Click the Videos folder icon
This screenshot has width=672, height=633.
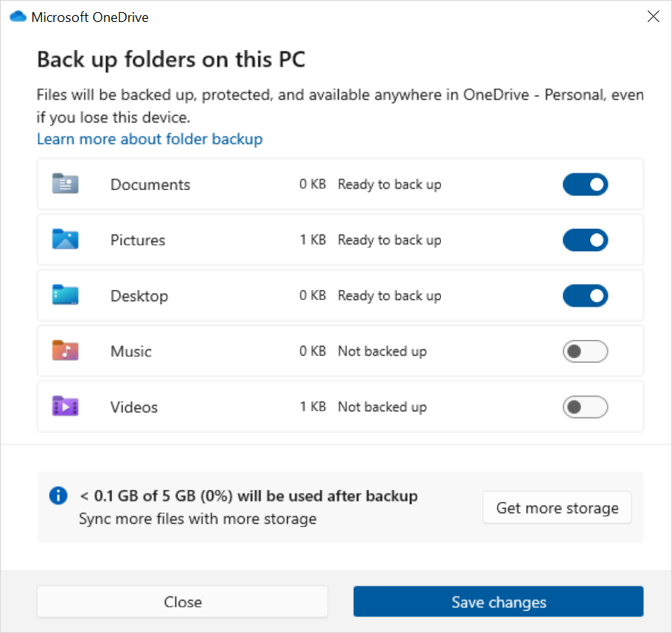point(64,407)
